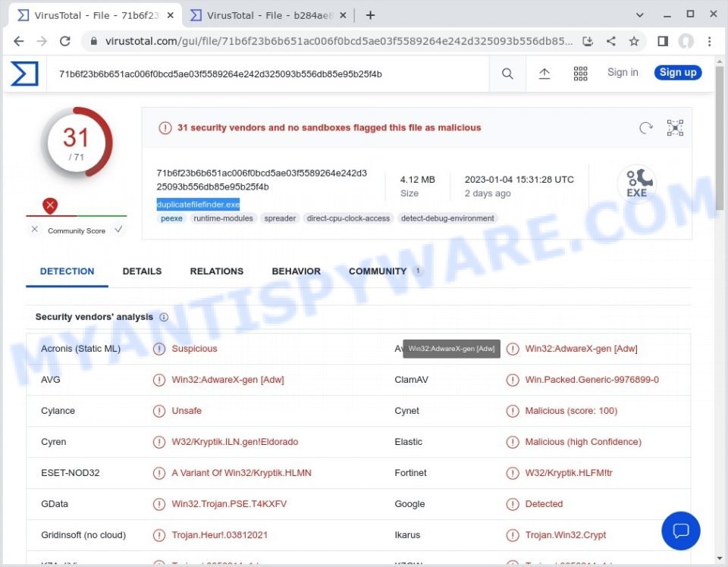728x567 pixels.
Task: Toggle the browser side panel icon
Action: coord(663,41)
